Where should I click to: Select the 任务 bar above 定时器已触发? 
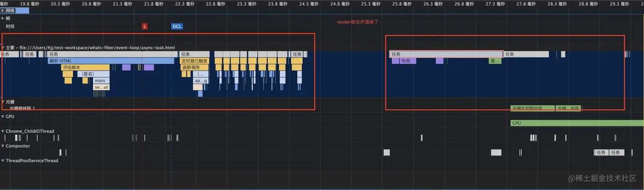coord(194,54)
